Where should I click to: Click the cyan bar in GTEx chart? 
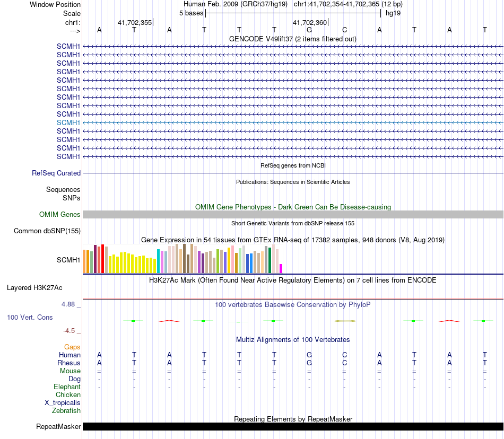[x=158, y=261]
